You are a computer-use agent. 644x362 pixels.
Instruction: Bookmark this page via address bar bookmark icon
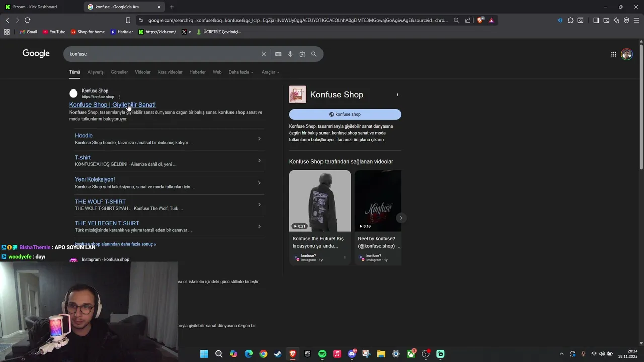(x=128, y=20)
